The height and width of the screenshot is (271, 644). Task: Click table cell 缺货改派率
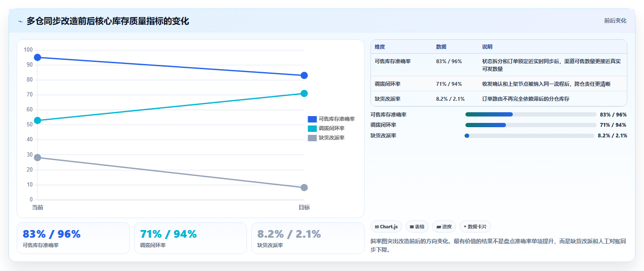click(388, 99)
